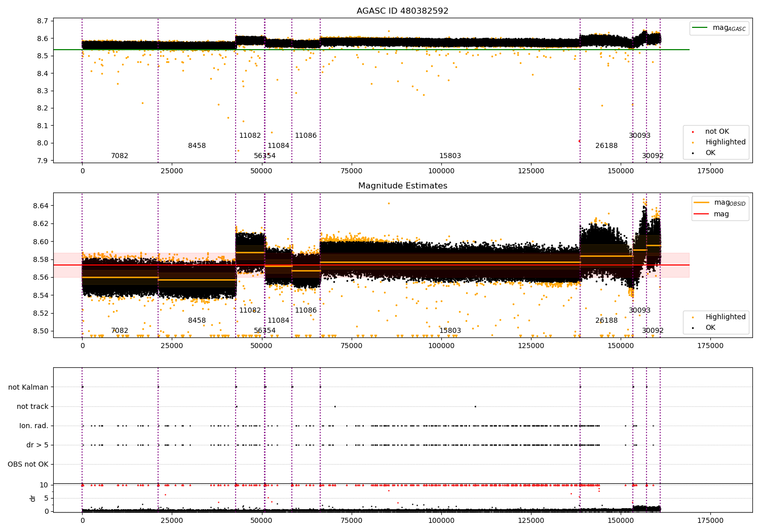This screenshot has height=532, width=760.
Task: Click the 8.58 y-axis tick in middle plot
Action: point(41,260)
